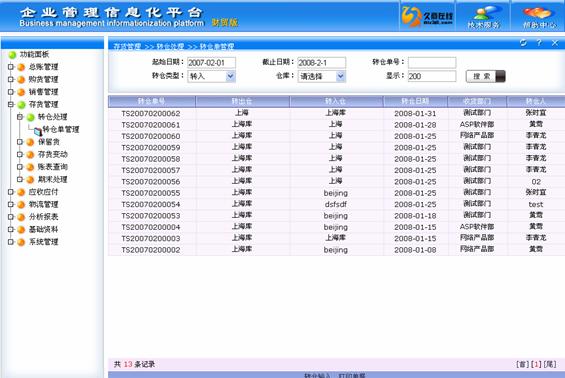Click the 久恒在线 logo in header
The width and height of the screenshot is (565, 378).
[427, 17]
